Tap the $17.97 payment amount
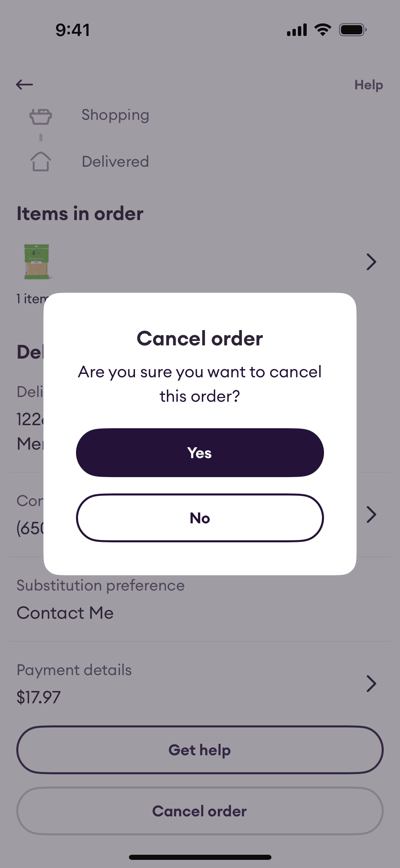 39,697
